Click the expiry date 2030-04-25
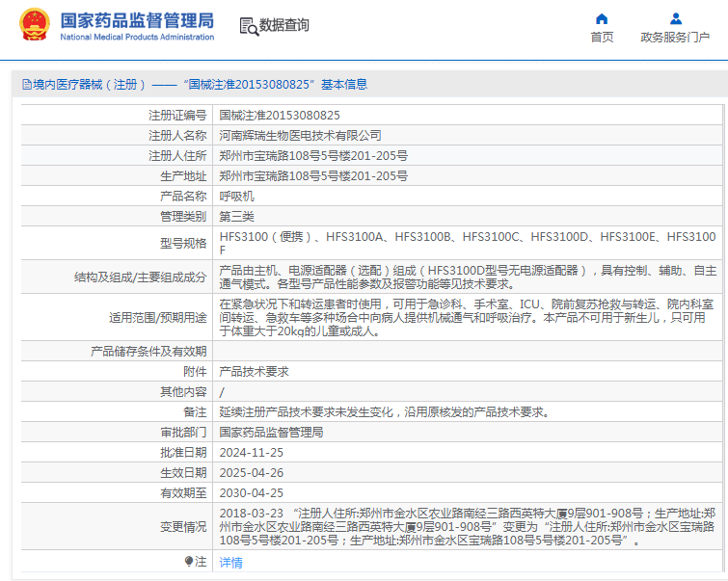728x581 pixels. click(x=251, y=492)
